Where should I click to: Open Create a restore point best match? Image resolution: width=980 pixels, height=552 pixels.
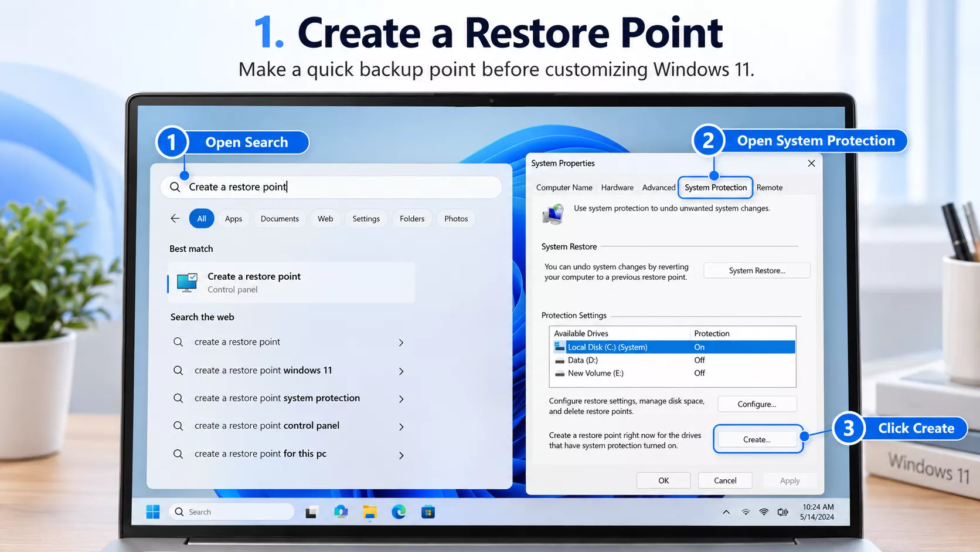tap(291, 282)
